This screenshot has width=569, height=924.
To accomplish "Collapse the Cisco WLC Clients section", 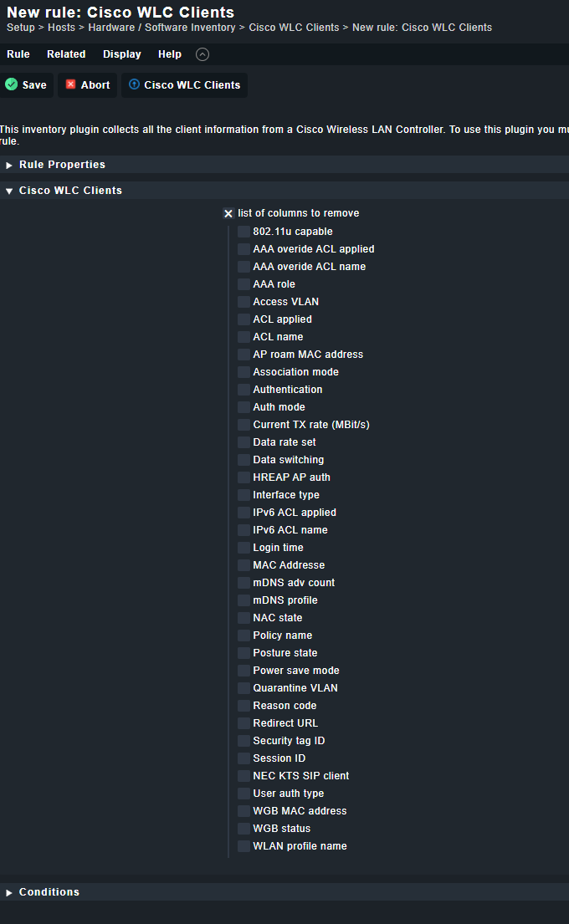I will coord(10,191).
